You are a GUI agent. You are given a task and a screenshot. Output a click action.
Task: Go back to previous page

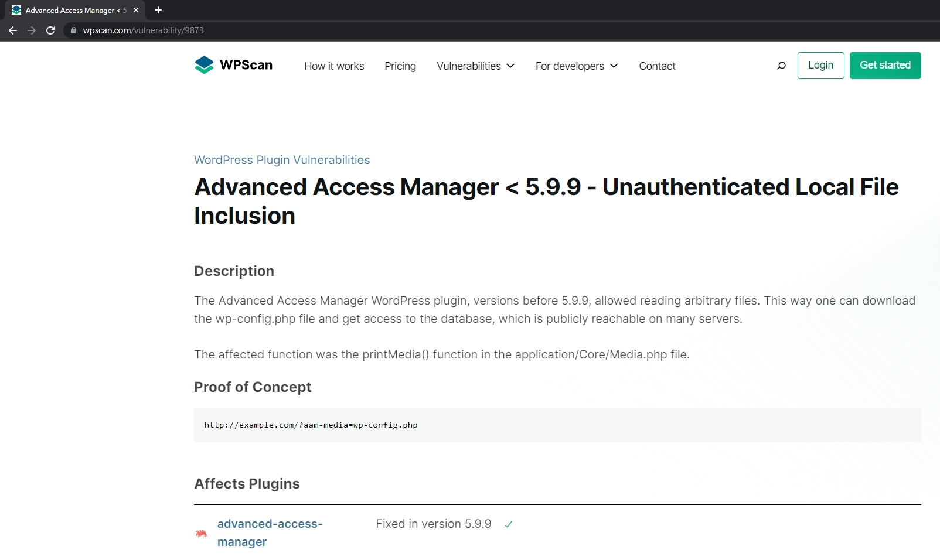click(x=13, y=30)
